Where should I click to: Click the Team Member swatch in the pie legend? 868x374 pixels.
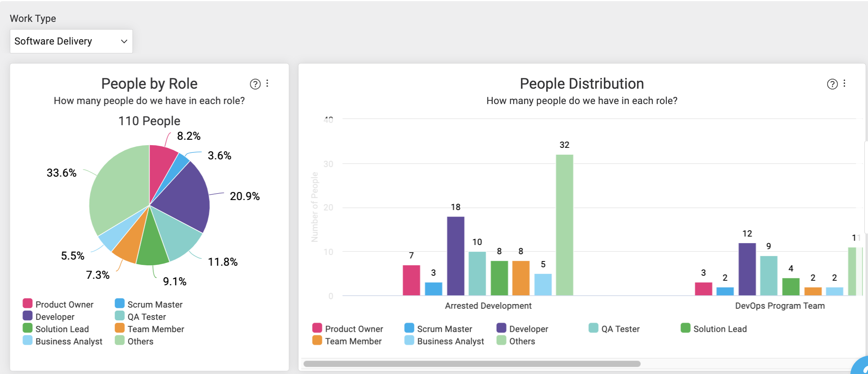click(120, 328)
